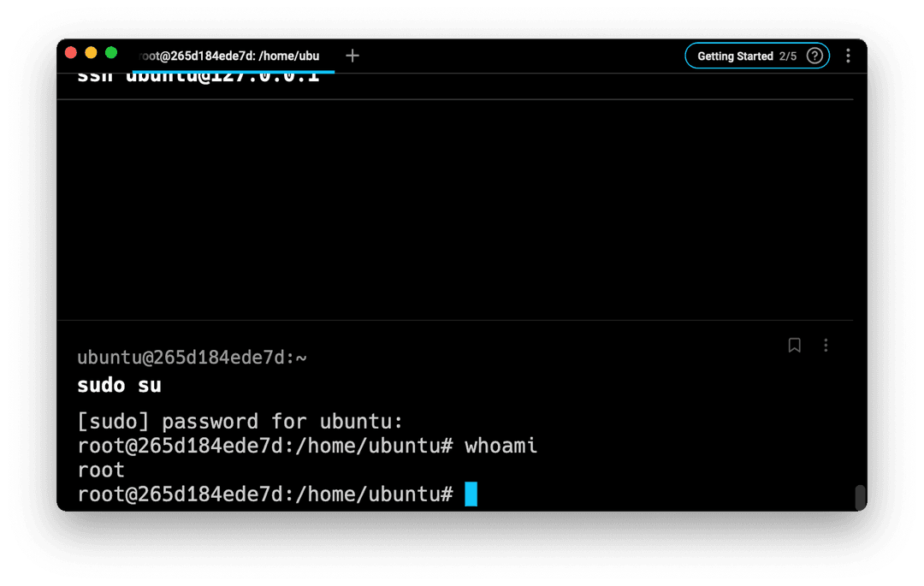Click the vertical scrollbar thumb

860,497
